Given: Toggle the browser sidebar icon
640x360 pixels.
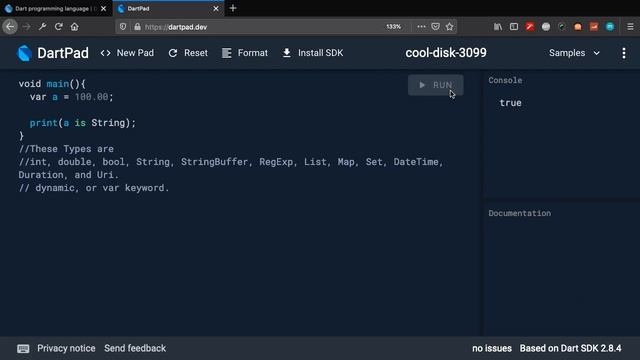Looking at the screenshot, I should click(514, 27).
